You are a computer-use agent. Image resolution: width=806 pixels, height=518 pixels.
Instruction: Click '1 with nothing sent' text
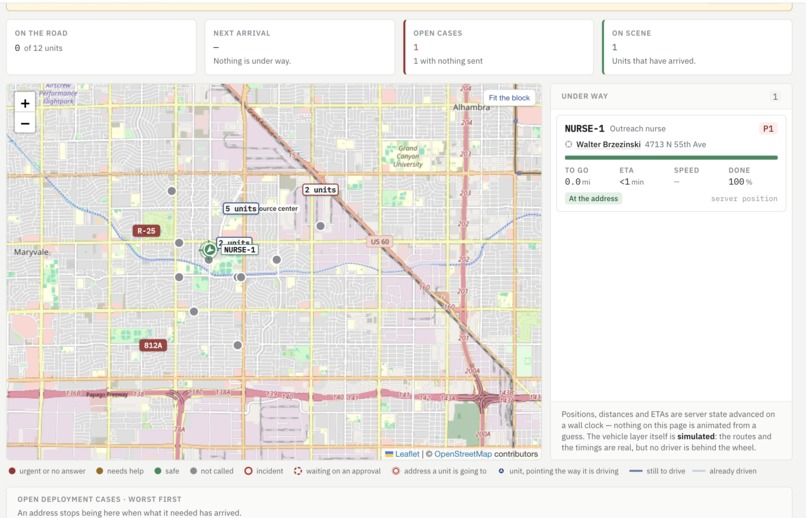point(448,61)
